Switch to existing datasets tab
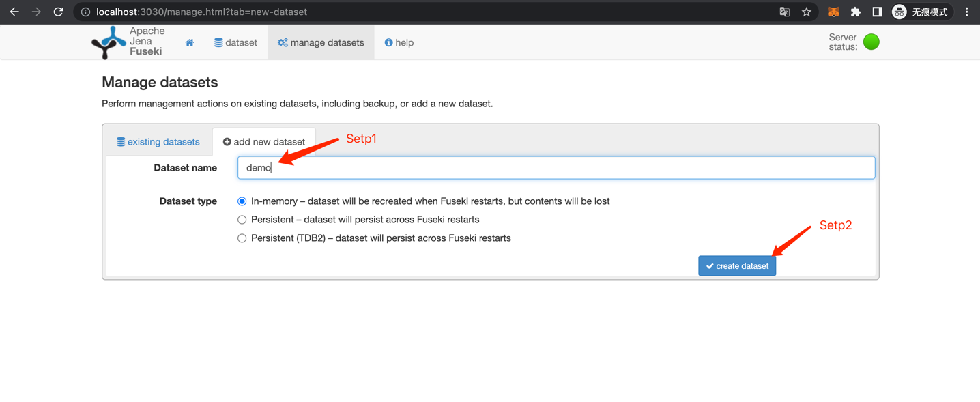The width and height of the screenshot is (980, 402). pos(158,142)
